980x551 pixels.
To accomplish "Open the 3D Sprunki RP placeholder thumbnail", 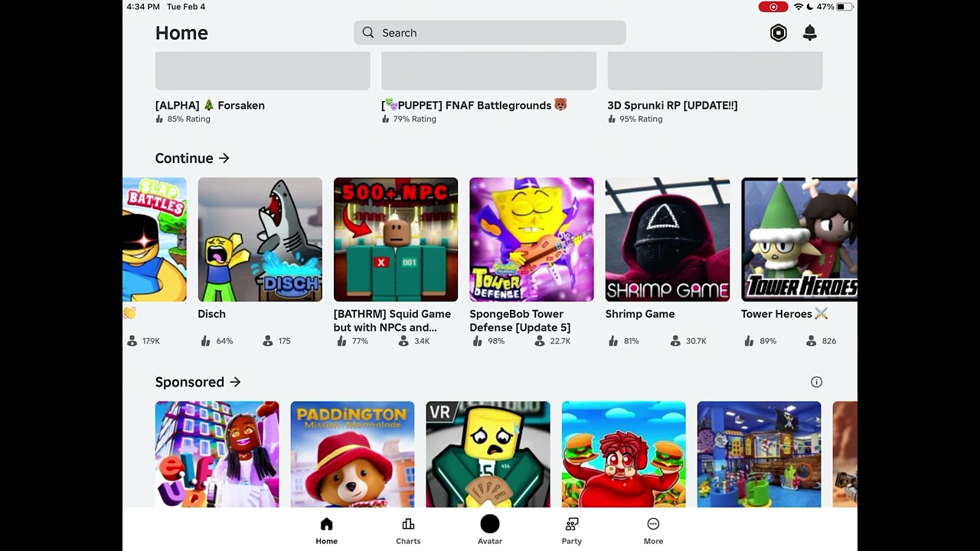I will (715, 70).
